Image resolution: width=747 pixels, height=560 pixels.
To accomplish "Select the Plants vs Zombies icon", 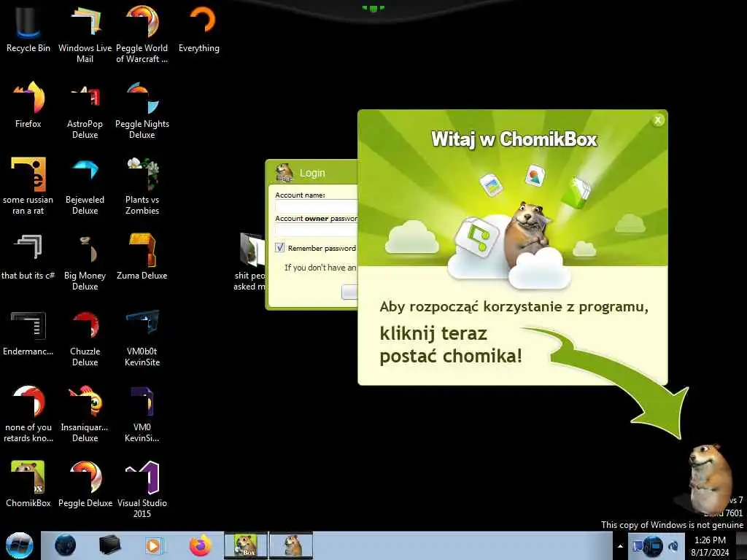I will (x=142, y=186).
